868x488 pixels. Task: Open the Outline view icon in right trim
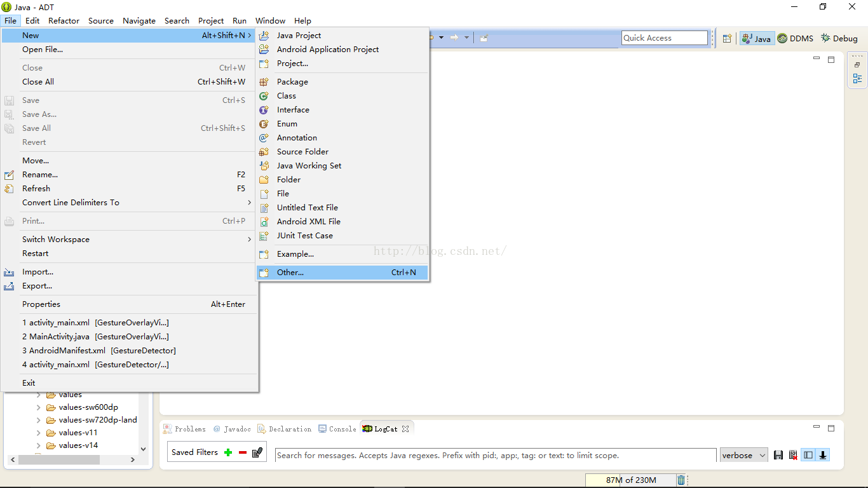point(857,79)
